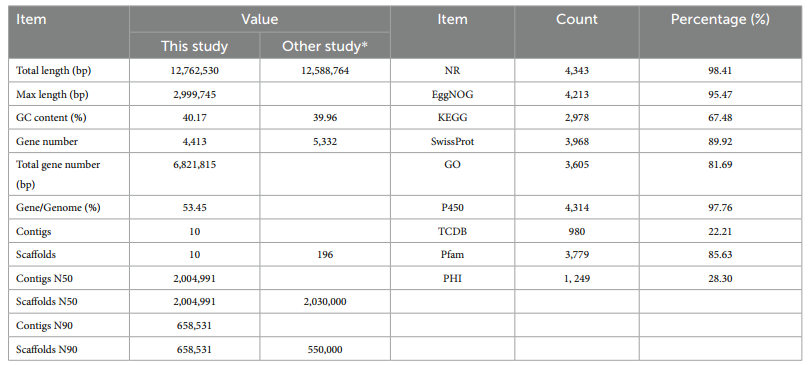Click the 'Value' column header

260,20
